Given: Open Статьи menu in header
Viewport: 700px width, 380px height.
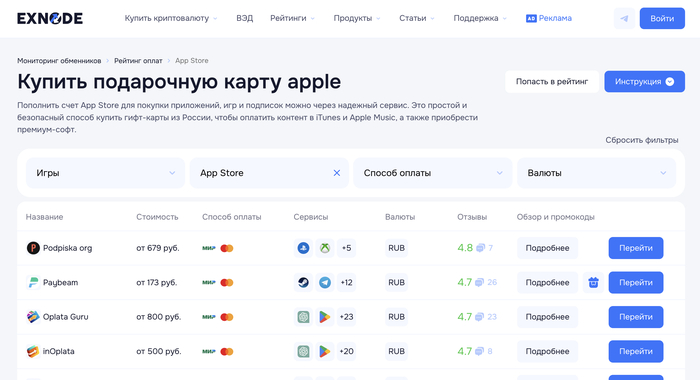Looking at the screenshot, I should pyautogui.click(x=417, y=18).
